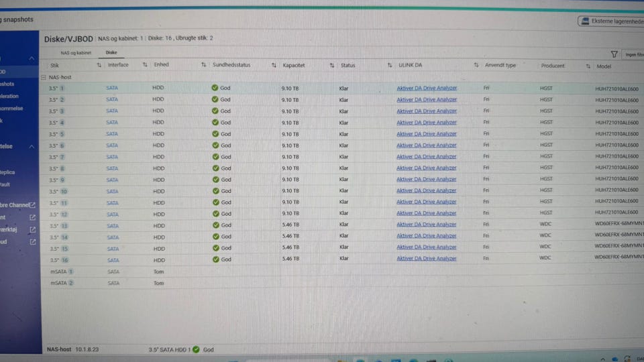The width and height of the screenshot is (644, 362).
Task: Activate DA Drive Analyzer for disk 2
Action: (427, 99)
